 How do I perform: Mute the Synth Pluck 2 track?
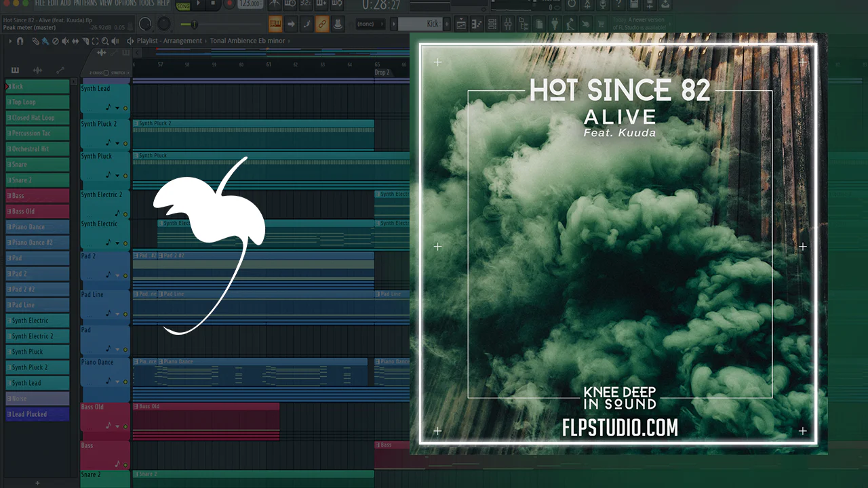coord(125,144)
